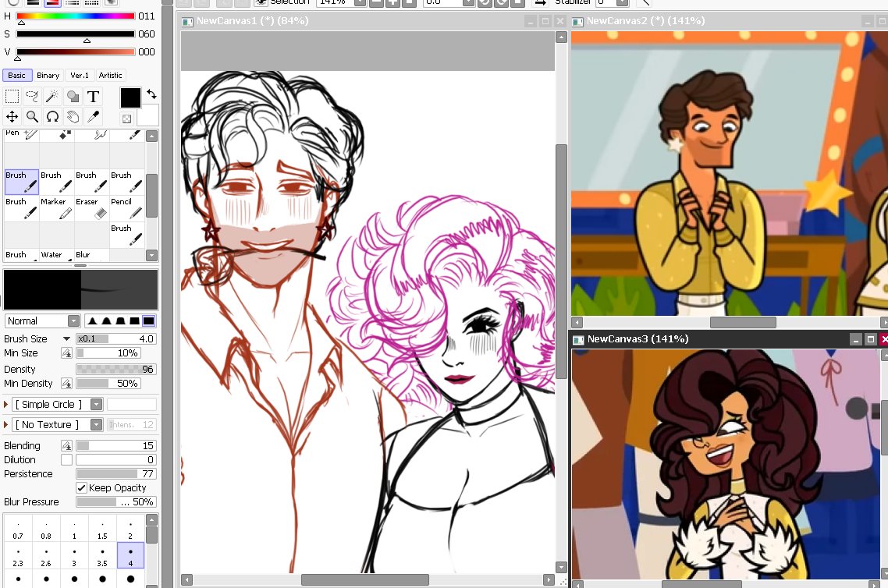Select the Hand pan tool
The width and height of the screenshot is (888, 588).
point(73,116)
